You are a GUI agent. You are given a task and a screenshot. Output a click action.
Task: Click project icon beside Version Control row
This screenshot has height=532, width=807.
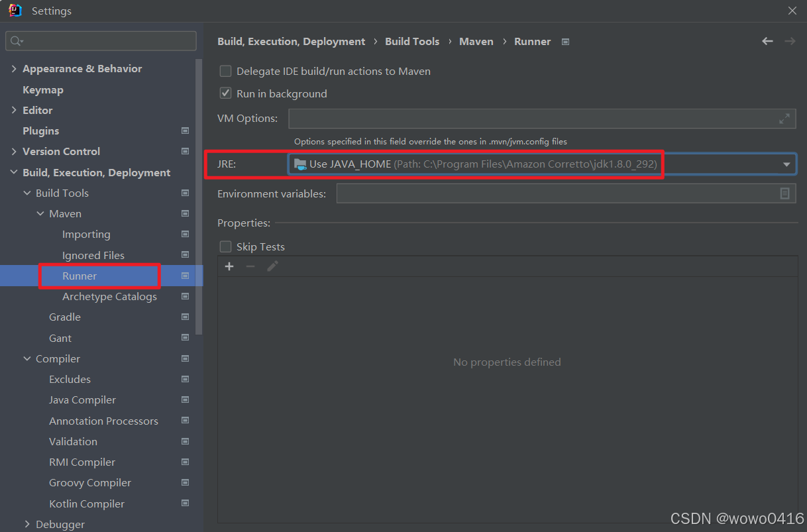point(185,152)
